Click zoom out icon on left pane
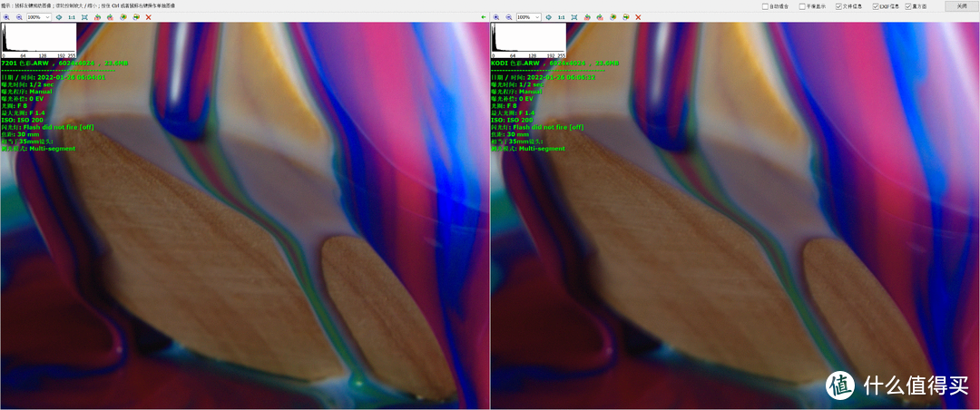This screenshot has height=410, width=980. click(18, 17)
